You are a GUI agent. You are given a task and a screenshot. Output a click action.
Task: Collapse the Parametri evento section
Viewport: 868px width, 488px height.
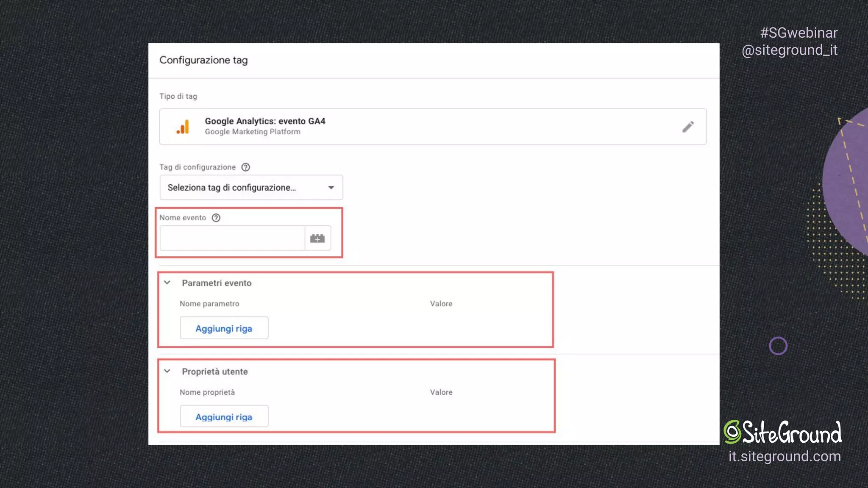[x=167, y=283]
